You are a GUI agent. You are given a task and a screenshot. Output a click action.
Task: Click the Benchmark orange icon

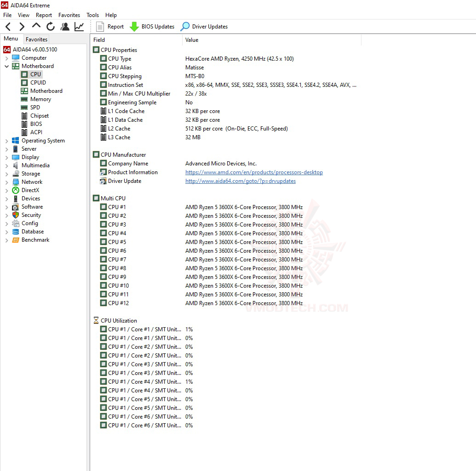pos(16,240)
